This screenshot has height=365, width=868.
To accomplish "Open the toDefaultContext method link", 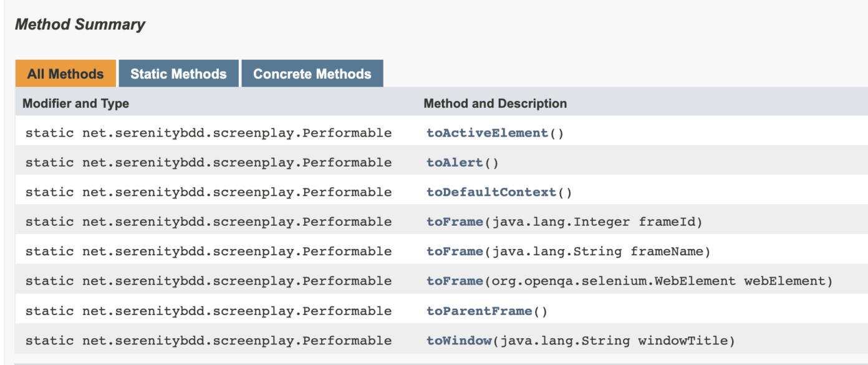I will [491, 192].
